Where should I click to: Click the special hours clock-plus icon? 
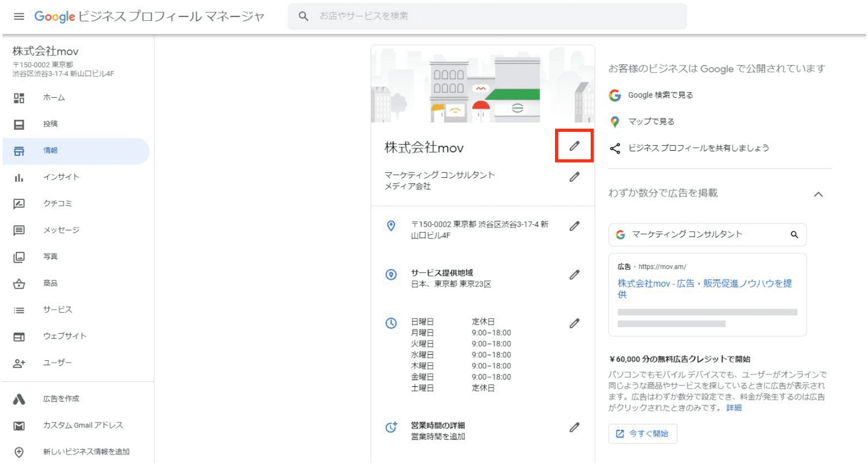pos(391,427)
